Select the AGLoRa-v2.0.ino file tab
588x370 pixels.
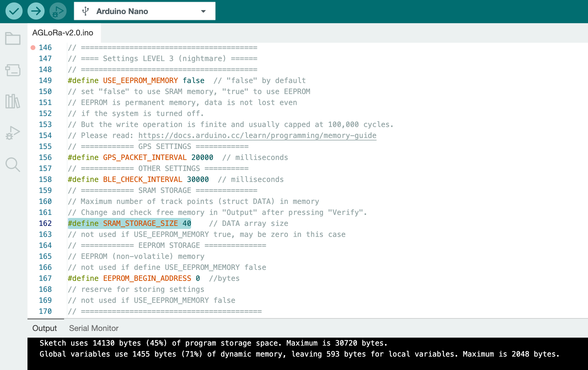click(63, 33)
